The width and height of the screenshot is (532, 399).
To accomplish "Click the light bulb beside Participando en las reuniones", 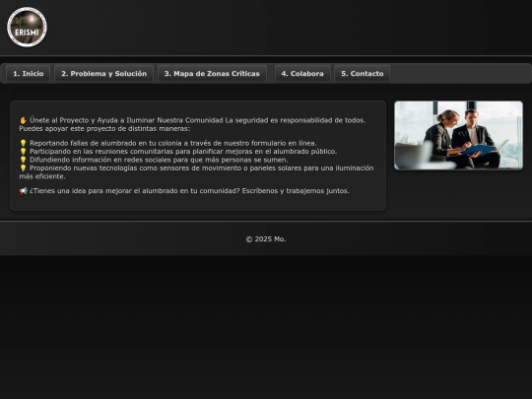I will point(23,152).
